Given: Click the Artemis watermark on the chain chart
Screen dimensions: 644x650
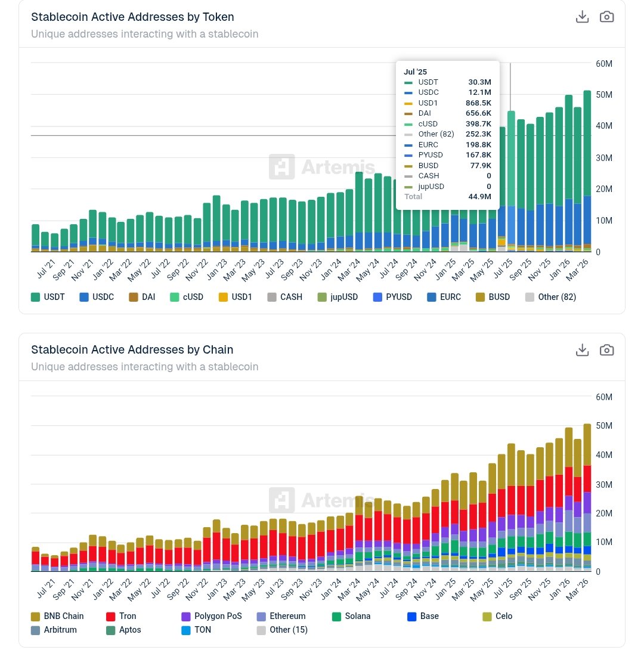Looking at the screenshot, I should (322, 499).
